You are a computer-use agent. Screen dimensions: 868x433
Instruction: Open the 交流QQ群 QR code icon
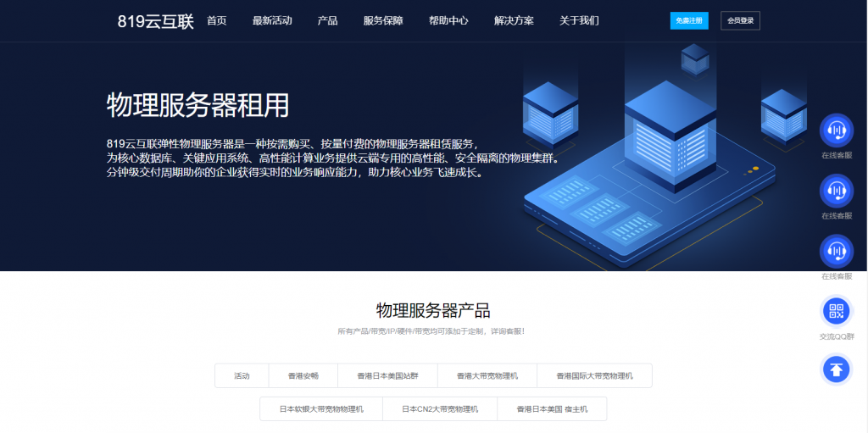click(836, 311)
